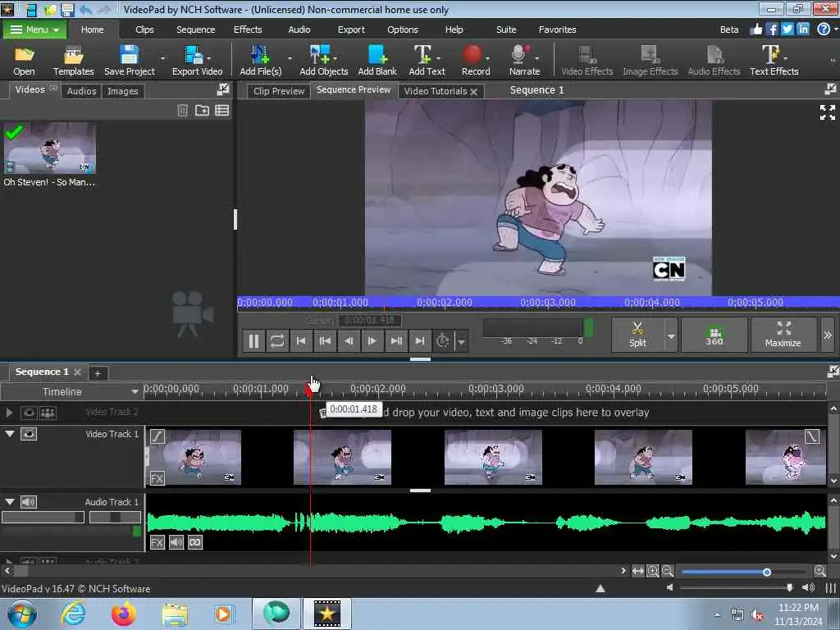Adjust the Audio Track 1 volume slider

tap(43, 517)
